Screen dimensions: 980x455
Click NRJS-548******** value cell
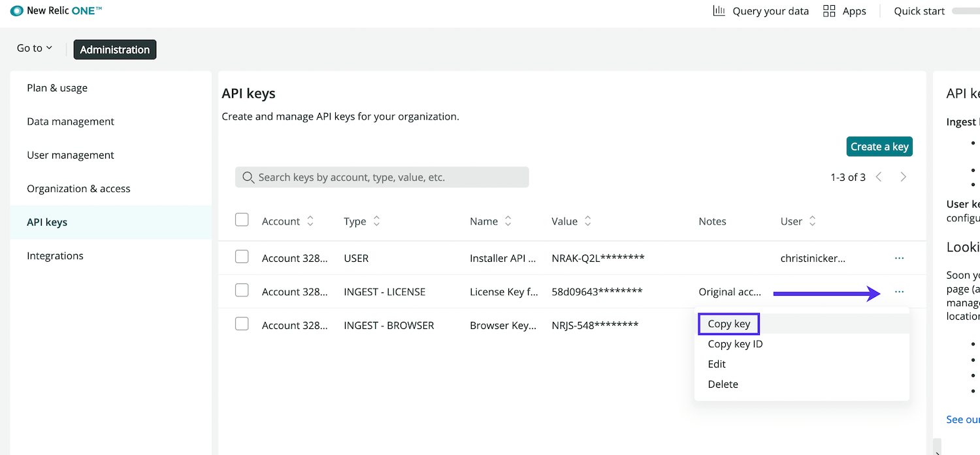595,325
